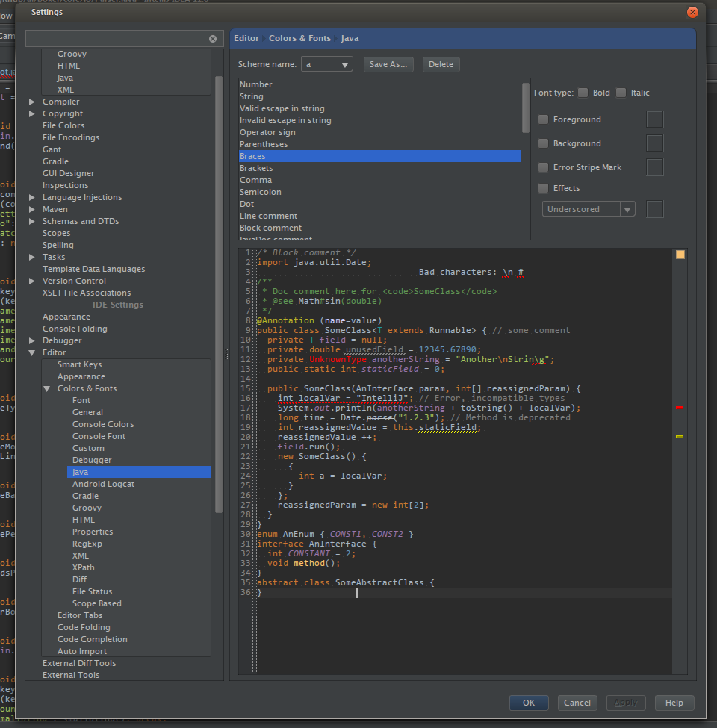Click the red error stripe marker
The image size is (717, 728).
[x=680, y=408]
